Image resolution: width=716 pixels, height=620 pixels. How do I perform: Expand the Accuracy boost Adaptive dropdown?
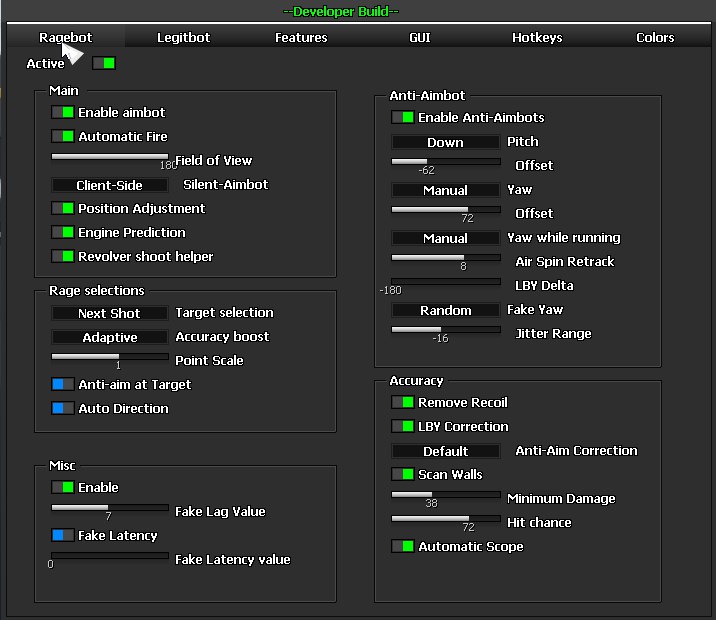click(x=109, y=337)
